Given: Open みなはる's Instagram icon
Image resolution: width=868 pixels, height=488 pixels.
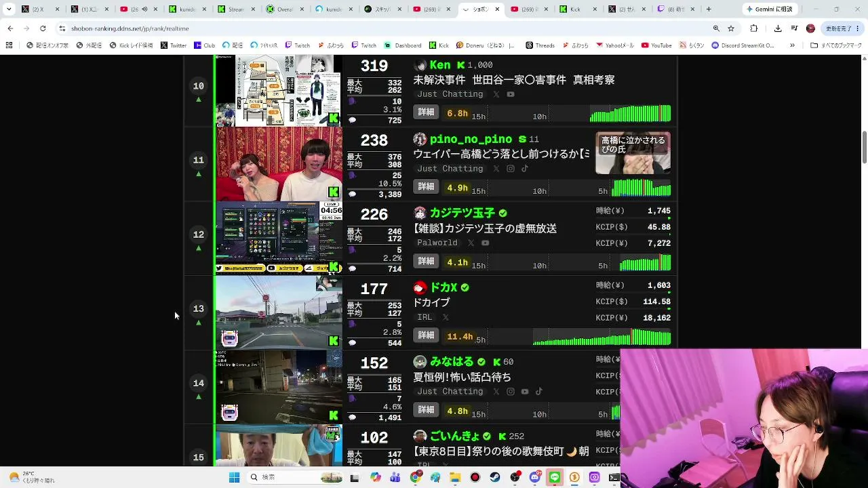Looking at the screenshot, I should [x=511, y=392].
